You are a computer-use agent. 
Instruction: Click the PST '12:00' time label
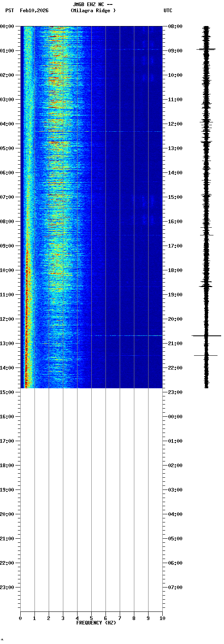point(7,319)
